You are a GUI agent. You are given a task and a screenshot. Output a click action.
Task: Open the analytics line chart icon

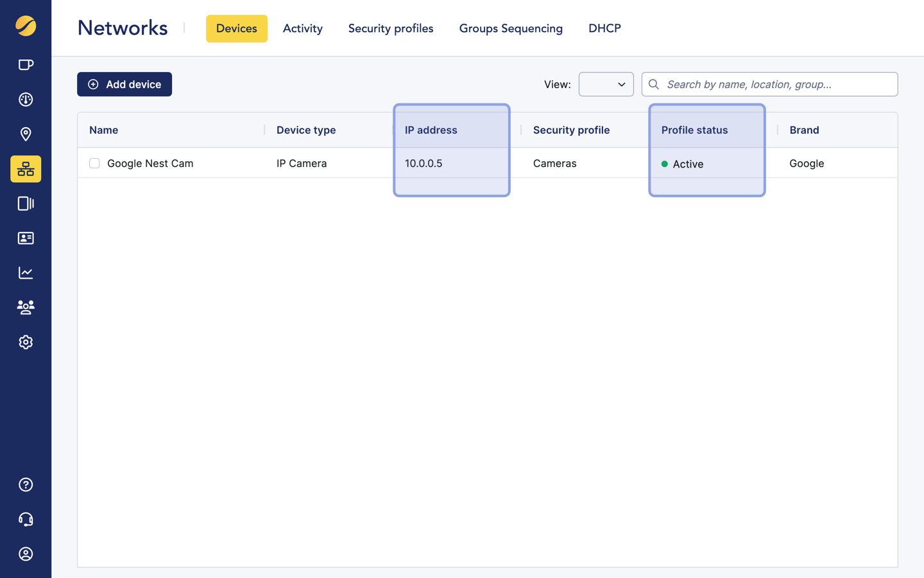(26, 273)
